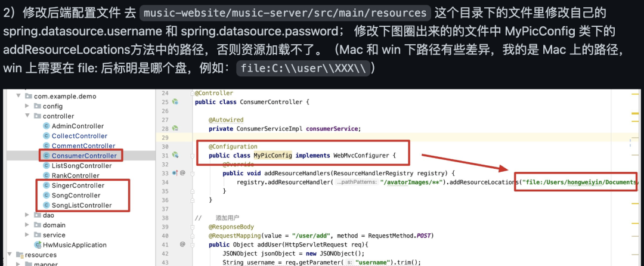Open CollectController in the project tree
644x266 pixels.
coord(79,136)
